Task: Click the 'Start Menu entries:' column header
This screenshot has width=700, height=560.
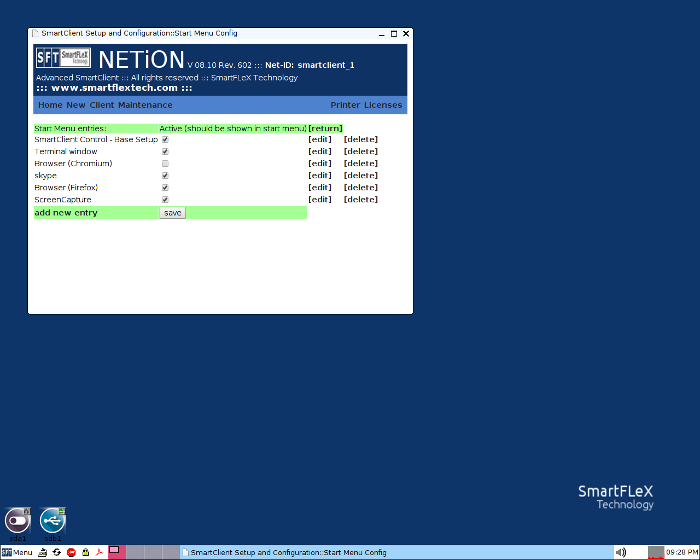Action: pyautogui.click(x=71, y=129)
